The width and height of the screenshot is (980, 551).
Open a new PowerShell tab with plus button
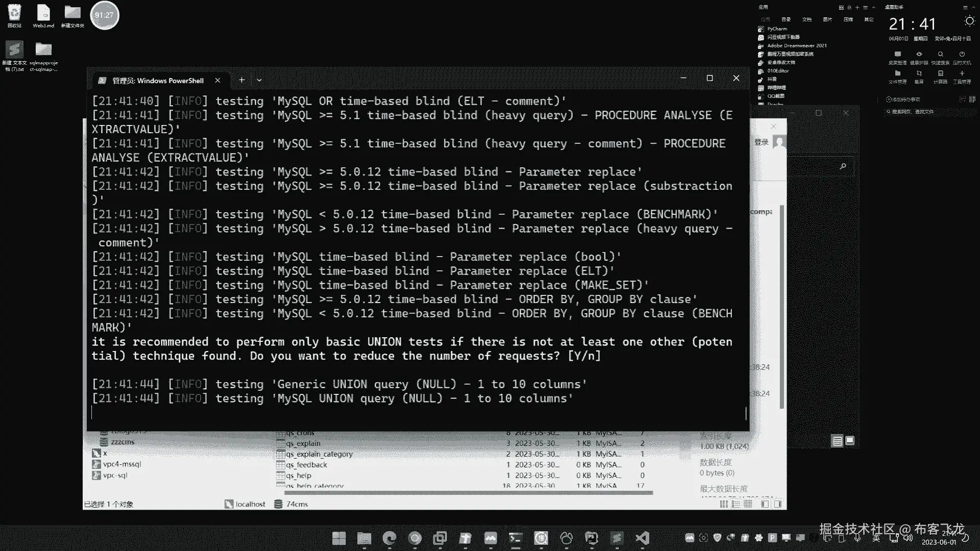coord(242,80)
